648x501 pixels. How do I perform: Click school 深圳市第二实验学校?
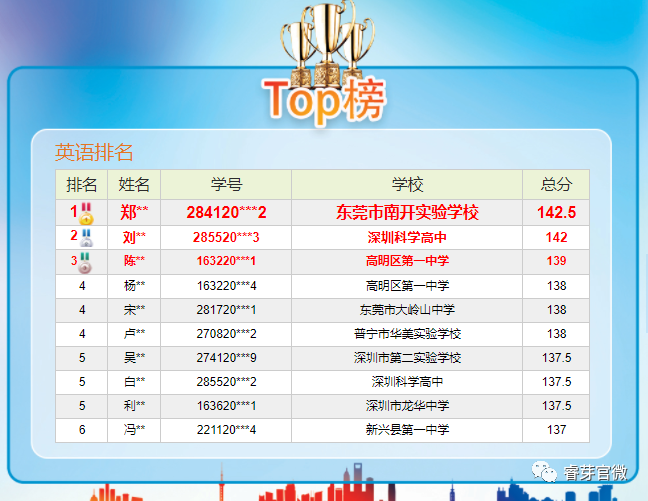coord(407,358)
